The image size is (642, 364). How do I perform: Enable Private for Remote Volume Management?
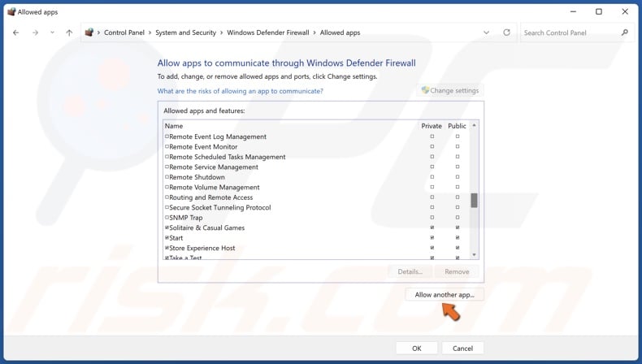[432, 187]
